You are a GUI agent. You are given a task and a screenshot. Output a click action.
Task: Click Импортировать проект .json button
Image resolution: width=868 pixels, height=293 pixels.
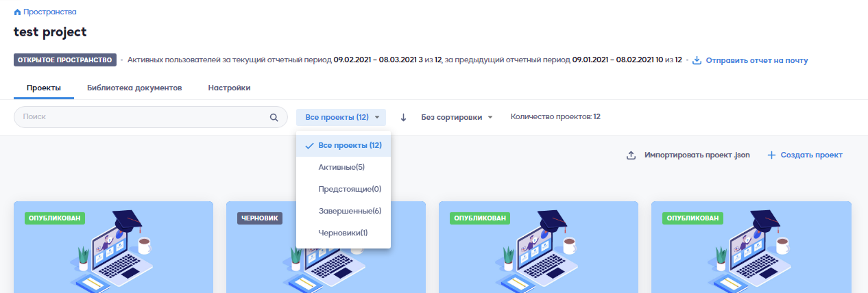click(x=697, y=155)
